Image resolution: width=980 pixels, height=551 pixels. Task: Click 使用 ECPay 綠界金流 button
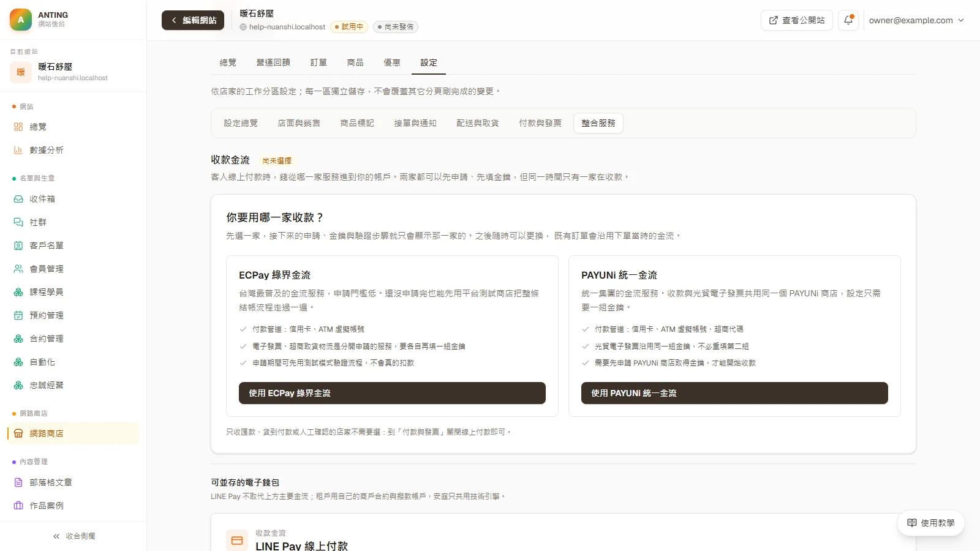(x=392, y=393)
